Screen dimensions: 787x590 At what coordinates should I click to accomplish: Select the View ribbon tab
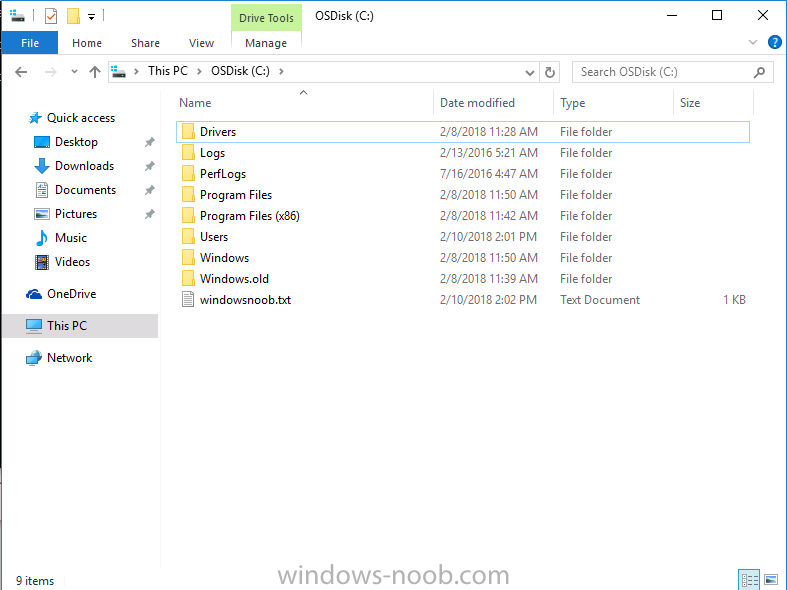pyautogui.click(x=201, y=43)
